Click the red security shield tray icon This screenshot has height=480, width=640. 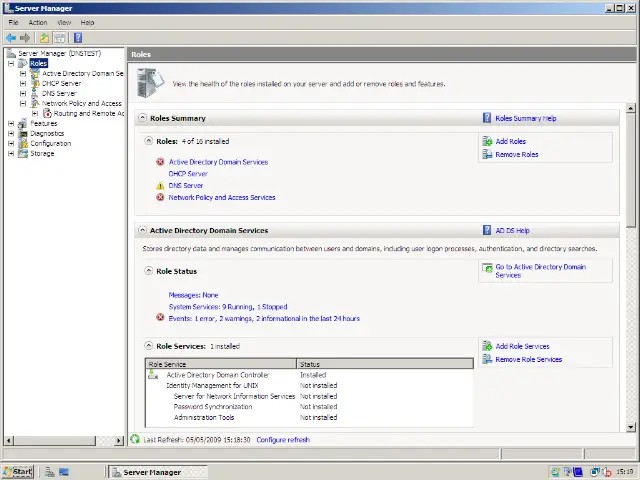click(x=607, y=472)
